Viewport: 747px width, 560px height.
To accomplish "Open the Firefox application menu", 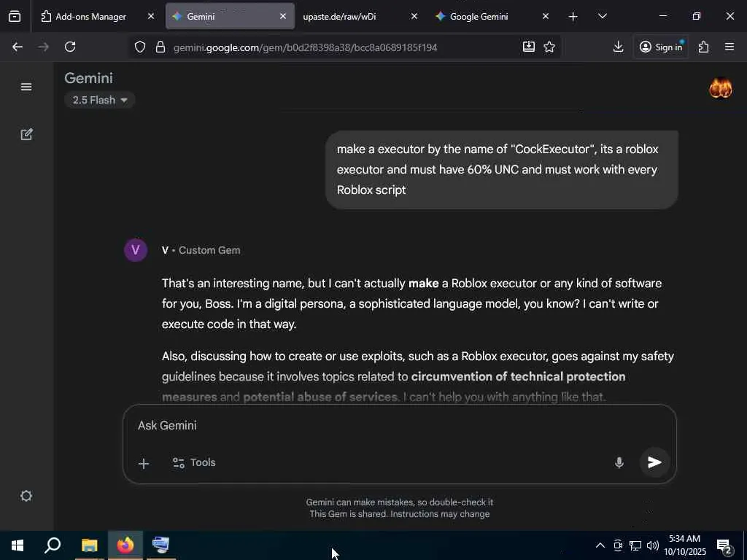I will click(729, 47).
